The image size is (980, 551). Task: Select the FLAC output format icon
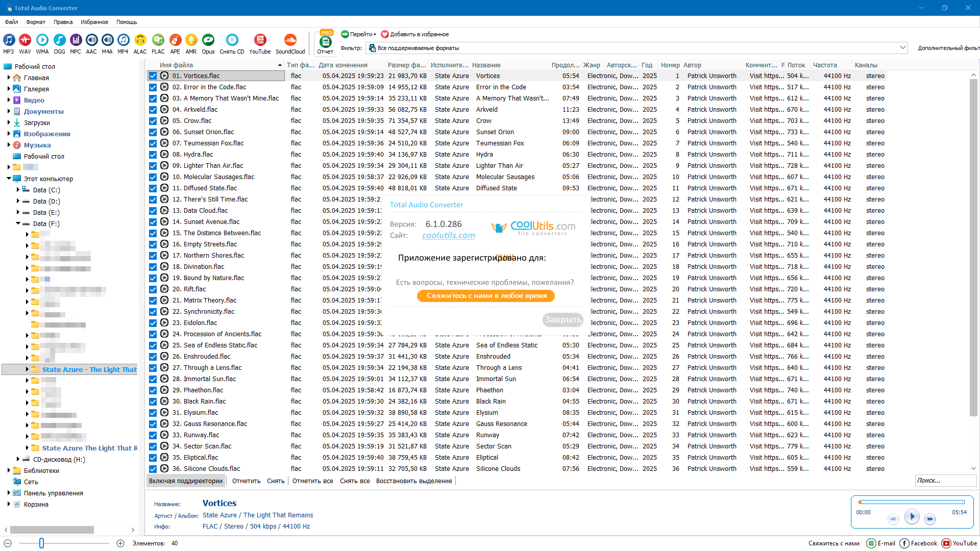tap(158, 40)
